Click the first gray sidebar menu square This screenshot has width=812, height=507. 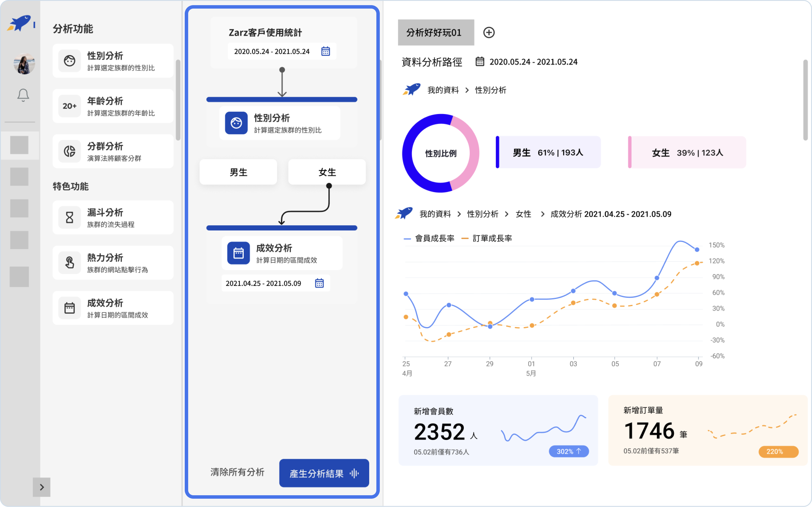[19, 145]
